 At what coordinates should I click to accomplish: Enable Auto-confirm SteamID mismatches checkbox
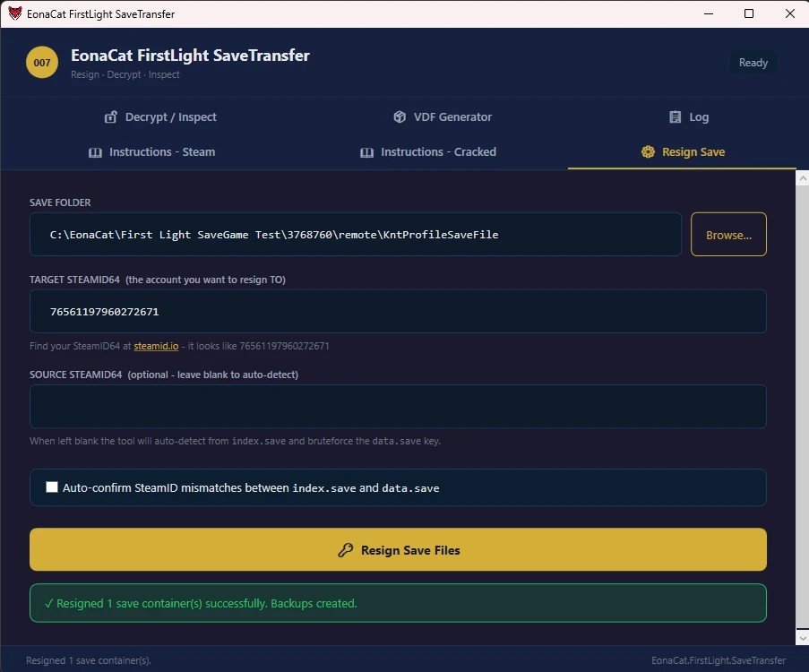click(x=52, y=487)
